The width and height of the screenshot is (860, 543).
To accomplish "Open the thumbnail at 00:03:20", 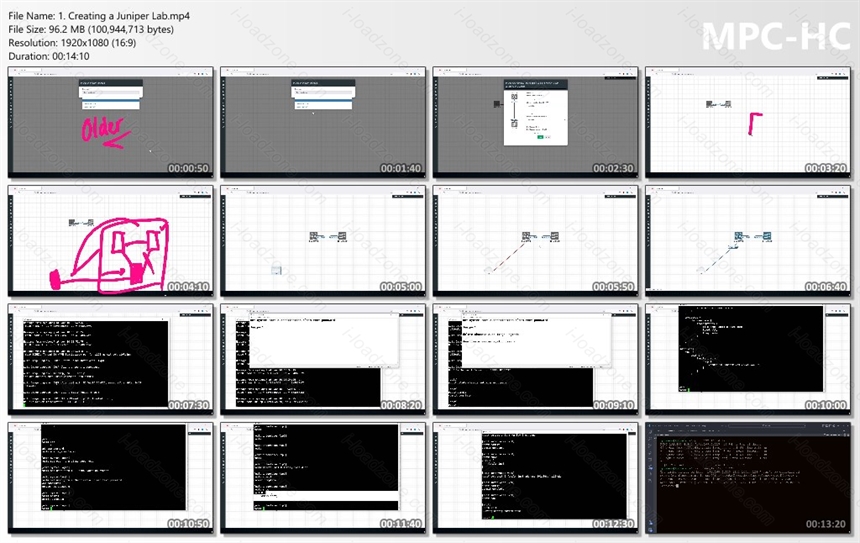I will click(x=748, y=122).
